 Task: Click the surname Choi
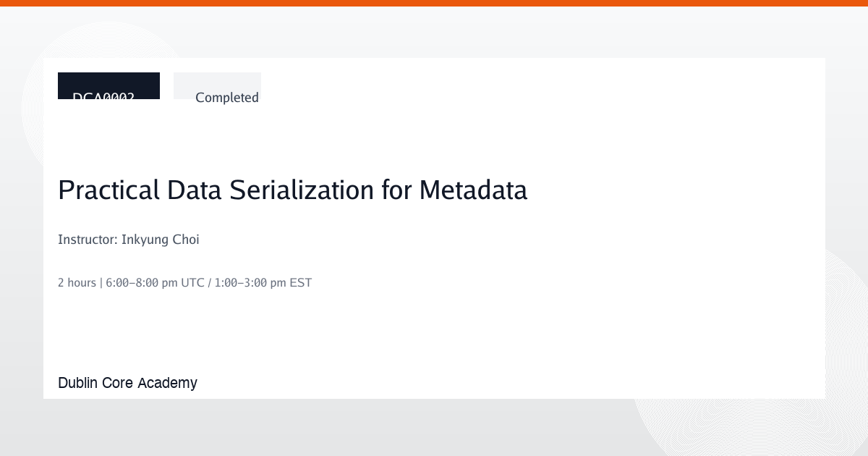tap(185, 240)
